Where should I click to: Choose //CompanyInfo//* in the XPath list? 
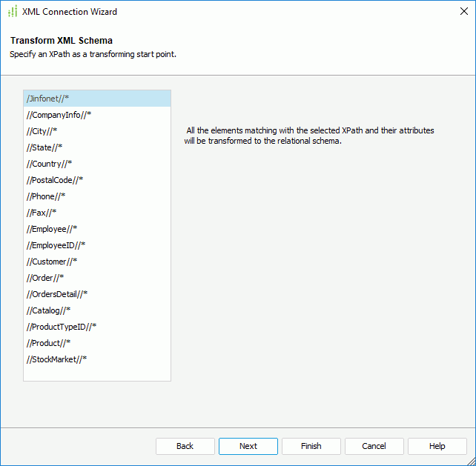tap(59, 115)
